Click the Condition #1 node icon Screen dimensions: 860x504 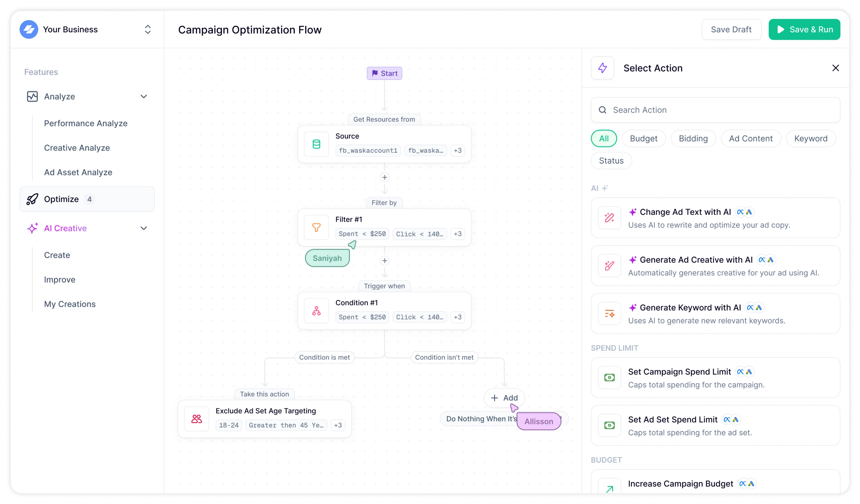coord(316,310)
